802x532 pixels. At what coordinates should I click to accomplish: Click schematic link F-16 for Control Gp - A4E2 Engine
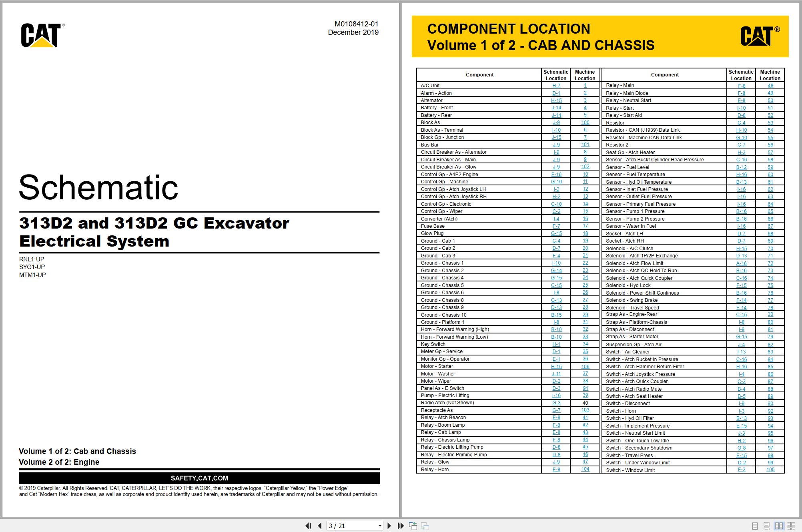coord(556,175)
